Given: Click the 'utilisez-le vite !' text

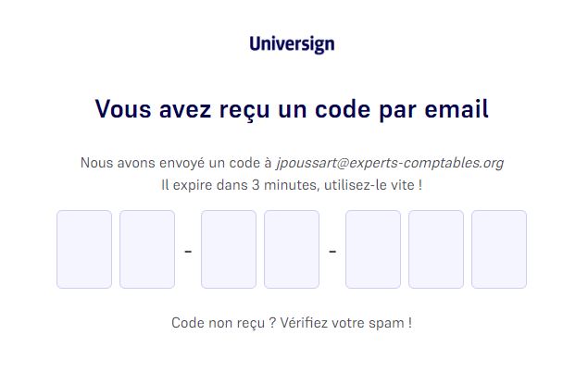Looking at the screenshot, I should [x=373, y=185].
